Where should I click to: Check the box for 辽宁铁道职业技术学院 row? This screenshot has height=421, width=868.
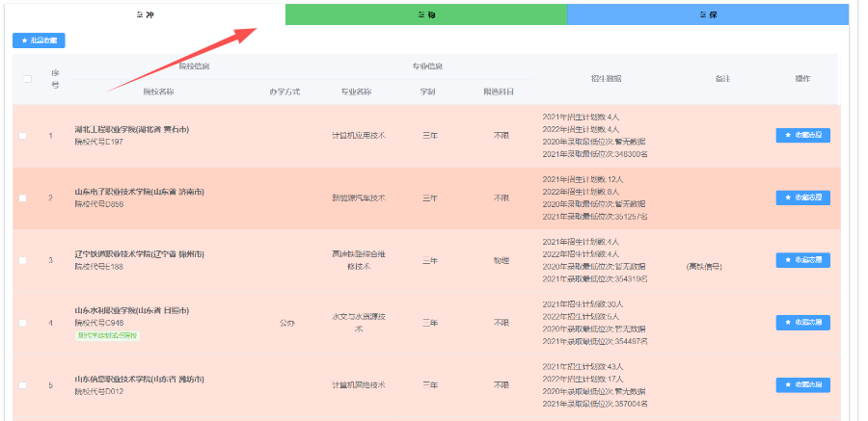(23, 260)
